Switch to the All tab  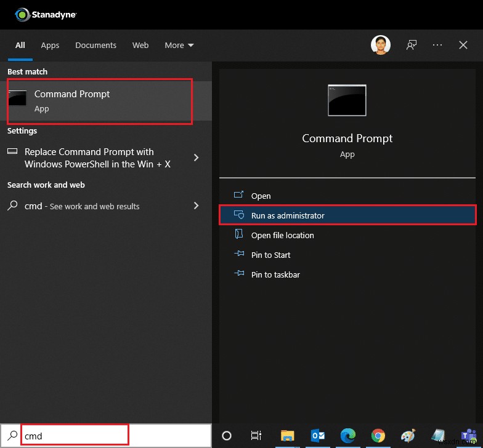(20, 46)
